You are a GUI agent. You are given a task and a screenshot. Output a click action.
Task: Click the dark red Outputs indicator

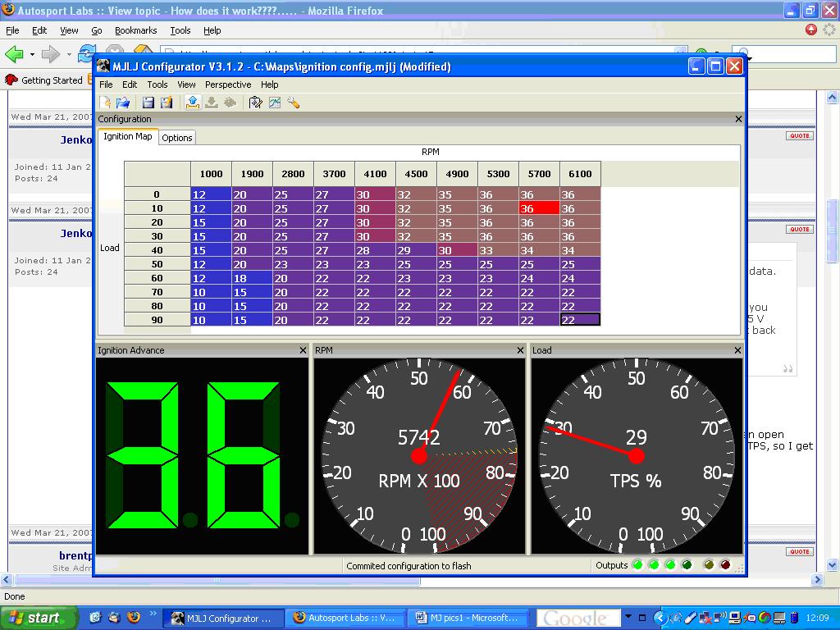(725, 564)
